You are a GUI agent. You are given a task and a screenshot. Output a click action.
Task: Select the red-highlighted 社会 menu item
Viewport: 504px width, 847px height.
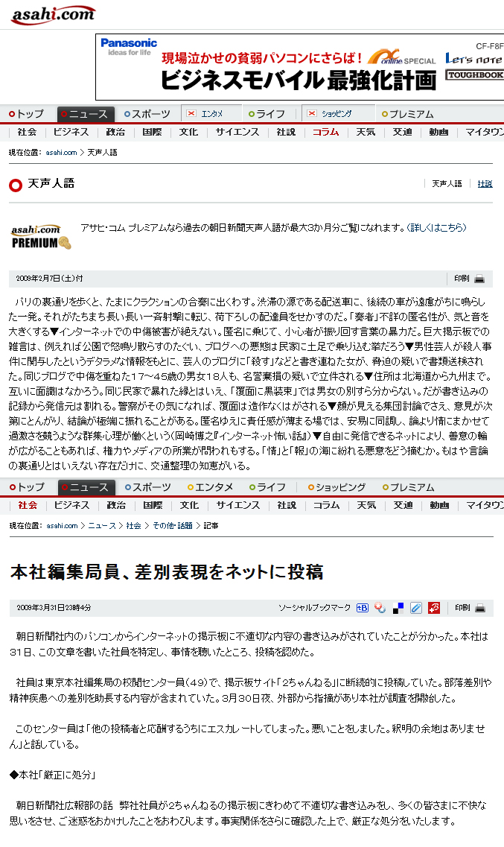pyautogui.click(x=28, y=505)
